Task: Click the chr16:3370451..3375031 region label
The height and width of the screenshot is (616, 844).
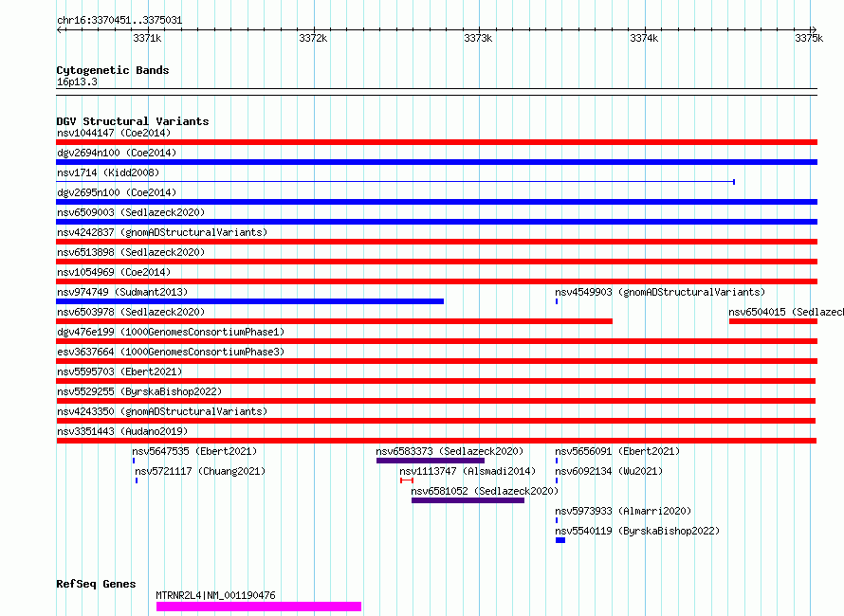Action: 119,21
